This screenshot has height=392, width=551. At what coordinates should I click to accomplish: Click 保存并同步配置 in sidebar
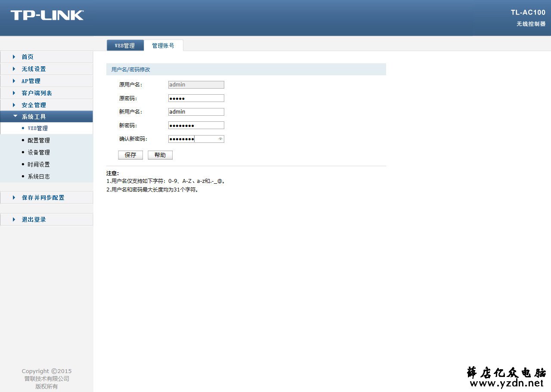coord(46,198)
